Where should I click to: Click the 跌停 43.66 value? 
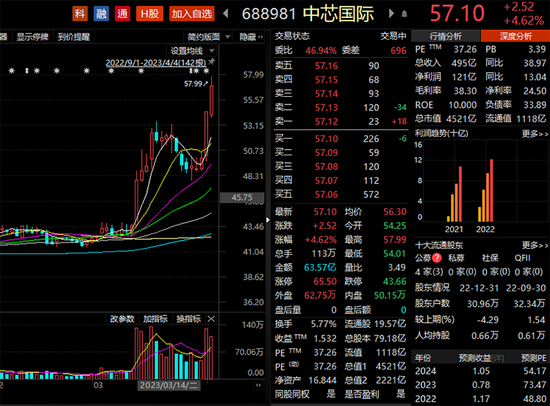[395, 281]
